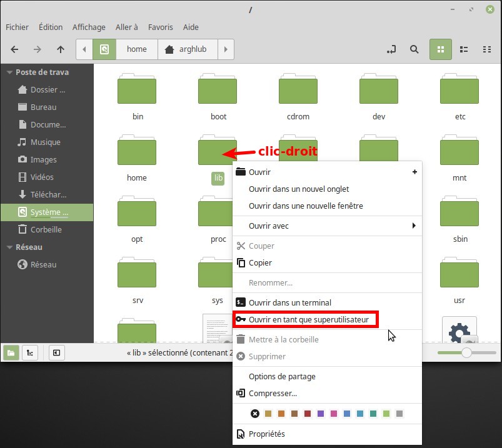Viewport: 502px width, 448px height.
Task: Go back with the left arrow button
Action: (14, 49)
